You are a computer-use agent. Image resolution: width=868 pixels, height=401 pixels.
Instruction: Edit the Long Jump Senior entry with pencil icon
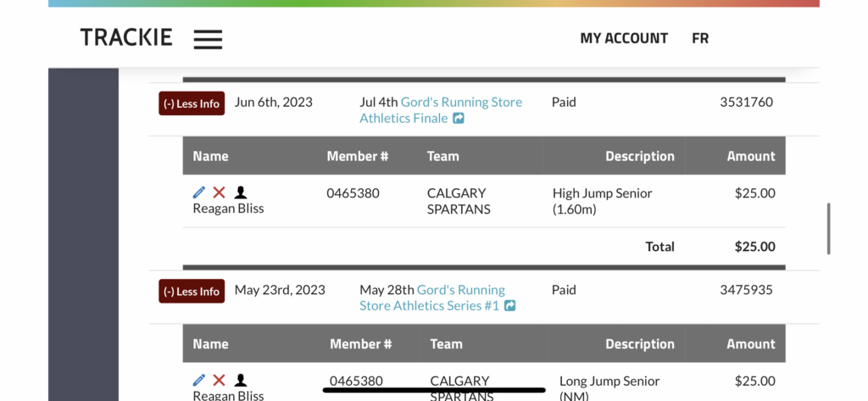(x=198, y=380)
